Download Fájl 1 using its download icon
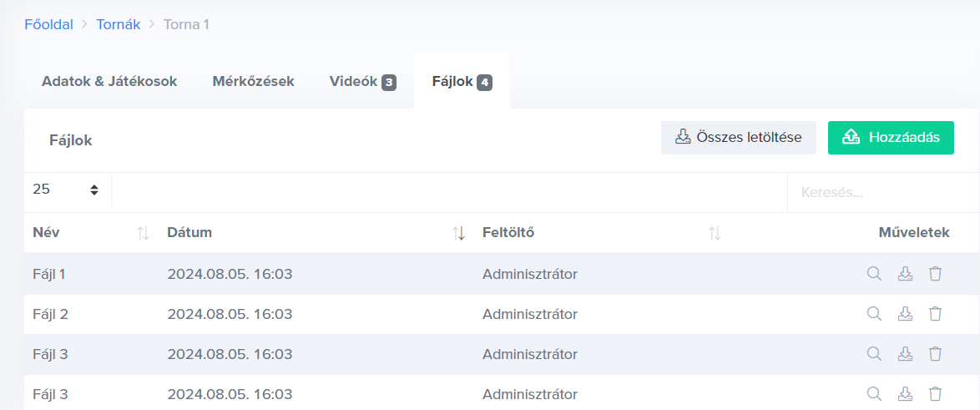 coord(905,274)
